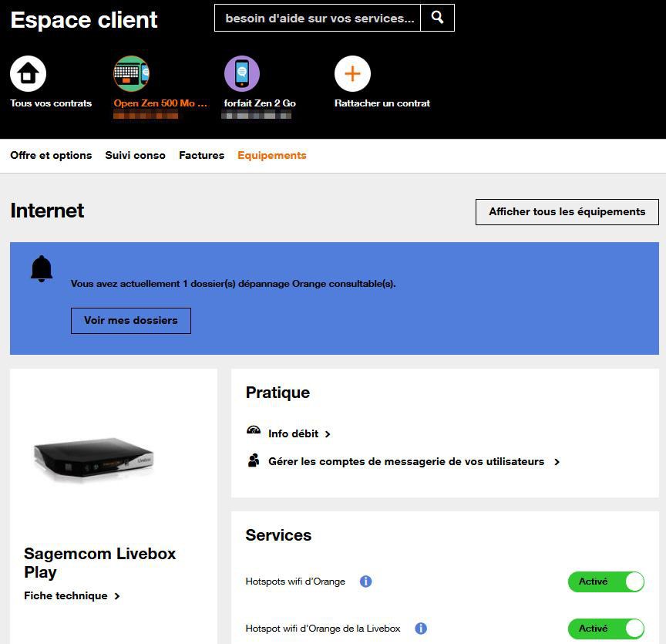The width and height of the screenshot is (666, 644).
Task: Select the Open Zen 500 Mo contract icon
Action: coord(132,74)
